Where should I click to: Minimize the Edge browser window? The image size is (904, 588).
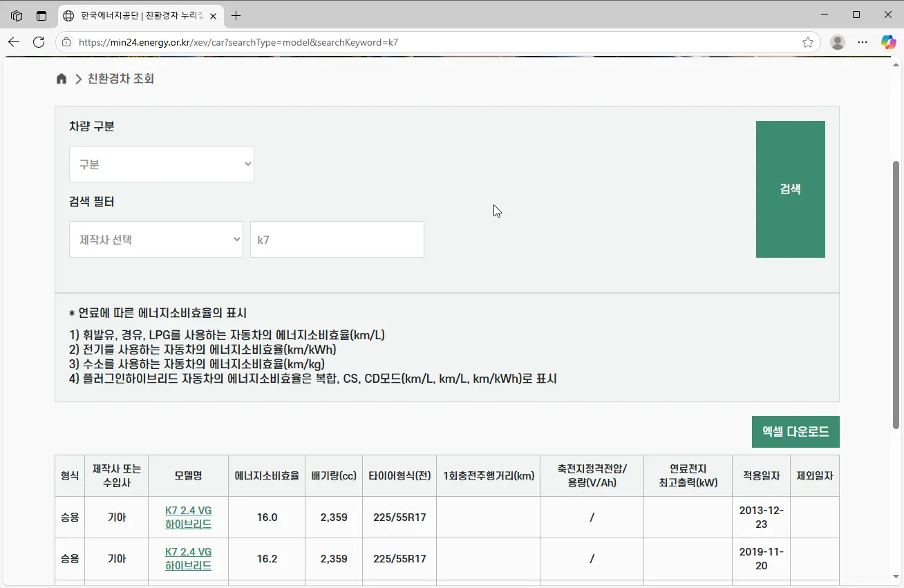tap(825, 15)
